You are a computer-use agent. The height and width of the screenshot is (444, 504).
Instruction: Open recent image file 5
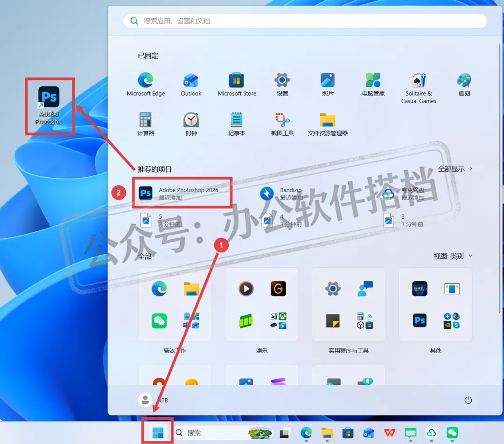(x=160, y=220)
